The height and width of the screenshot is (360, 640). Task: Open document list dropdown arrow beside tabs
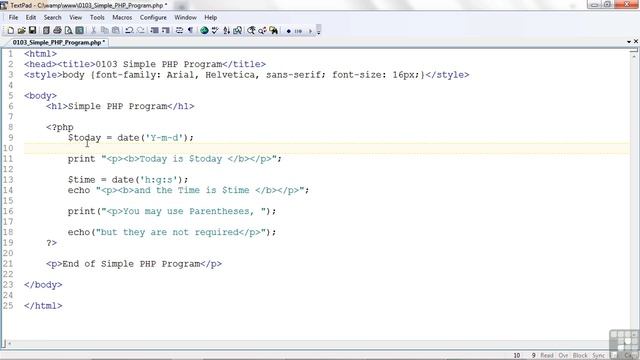click(x=629, y=42)
